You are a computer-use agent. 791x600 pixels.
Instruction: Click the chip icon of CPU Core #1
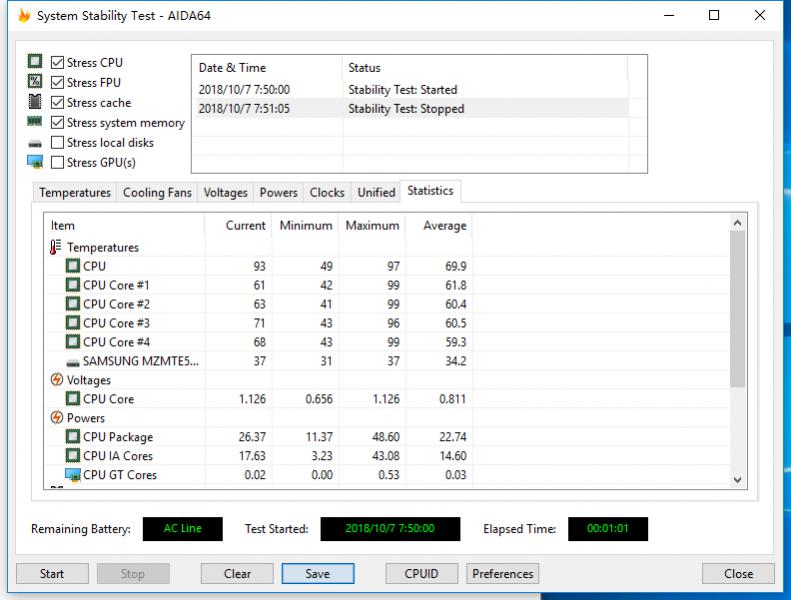[73, 285]
